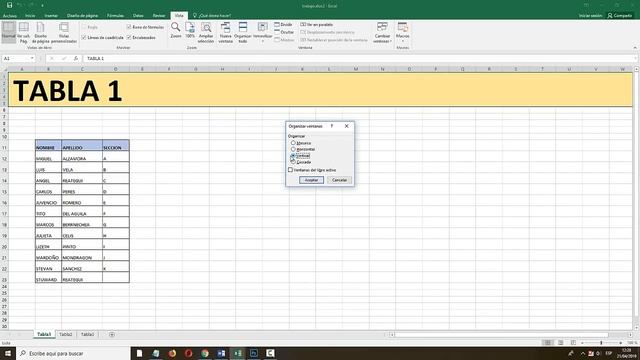Select the APELLIDO header cell
640x360 pixels.
pyautogui.click(x=82, y=145)
